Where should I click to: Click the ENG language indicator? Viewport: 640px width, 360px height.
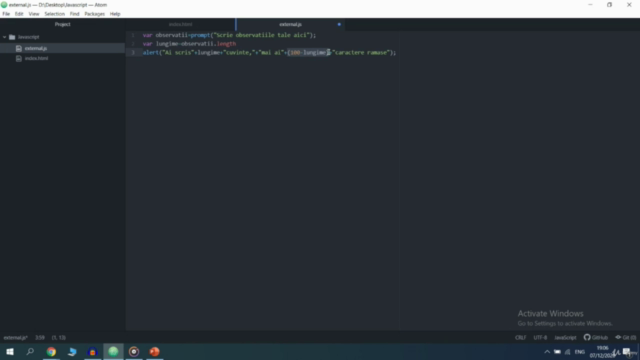pyautogui.click(x=580, y=352)
